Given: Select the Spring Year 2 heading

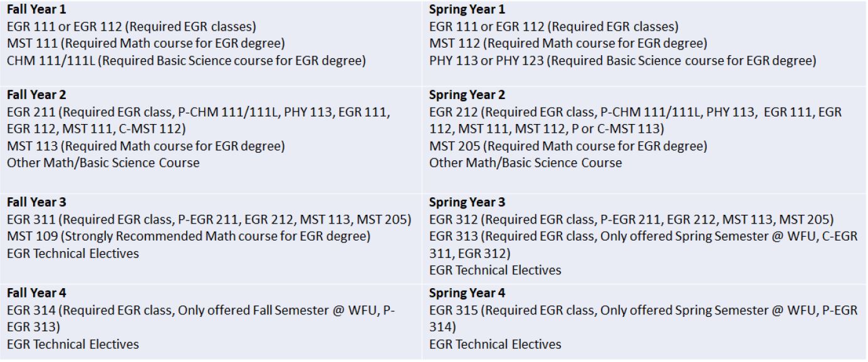Looking at the screenshot, I should pyautogui.click(x=467, y=95).
